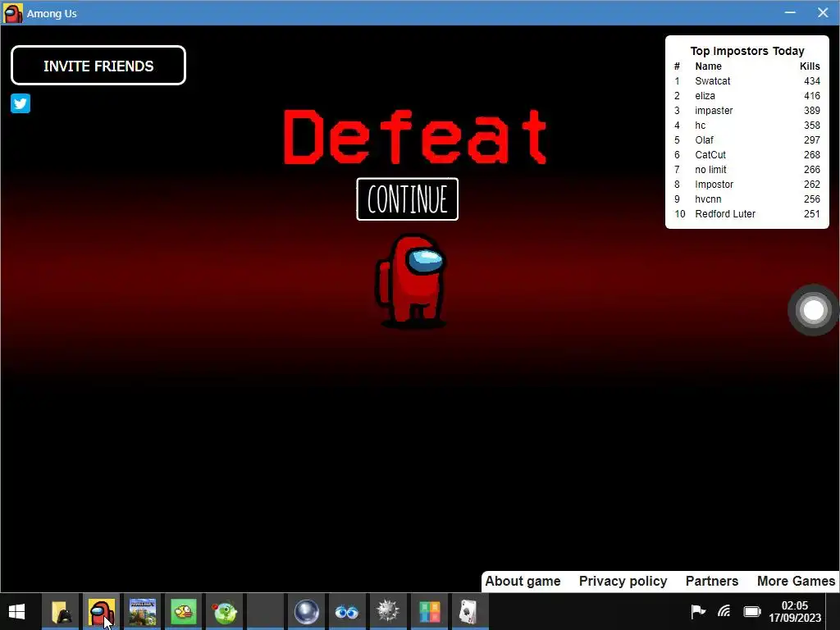Image resolution: width=840 pixels, height=630 pixels.
Task: Select Impostor in the leaderboard
Action: click(714, 185)
